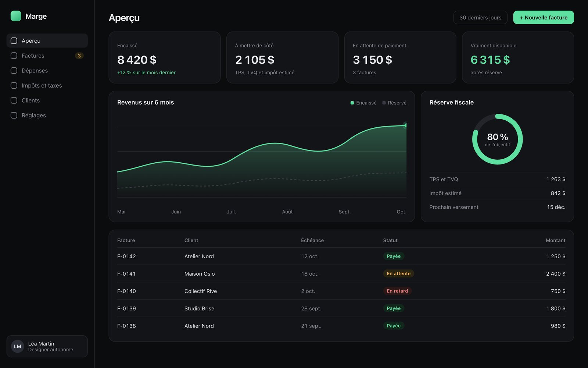The image size is (588, 368).
Task: Open the 30 derniers jours period selector
Action: pos(480,17)
